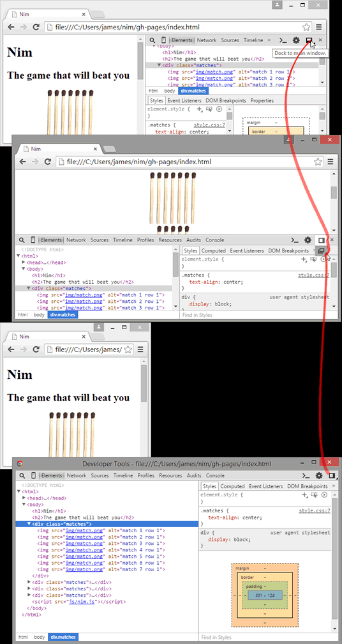Click search magnifier in Developer Tools window
Image resolution: width=342 pixels, height=644 pixels.
pyautogui.click(x=22, y=475)
